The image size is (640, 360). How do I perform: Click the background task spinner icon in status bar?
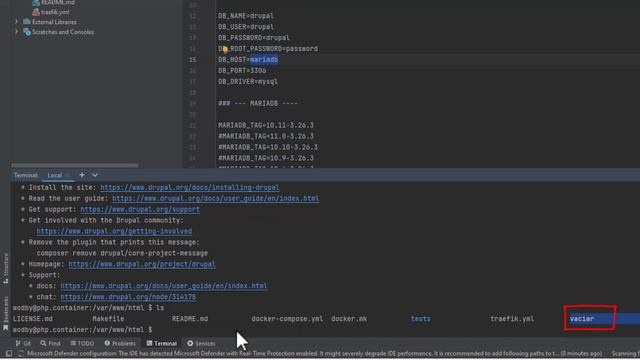(x=20, y=353)
